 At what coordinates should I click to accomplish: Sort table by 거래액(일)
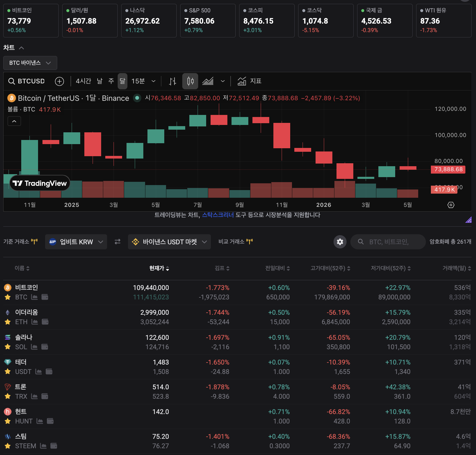pos(457,268)
